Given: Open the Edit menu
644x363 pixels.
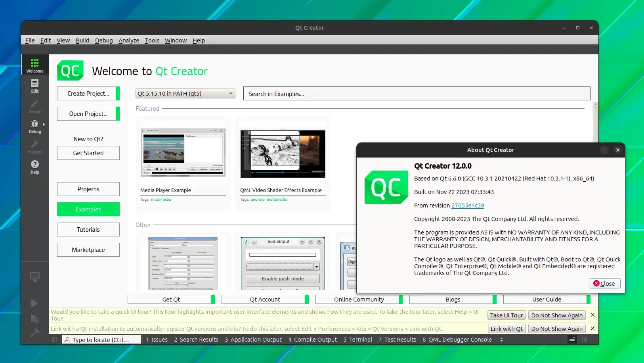Looking at the screenshot, I should point(46,40).
